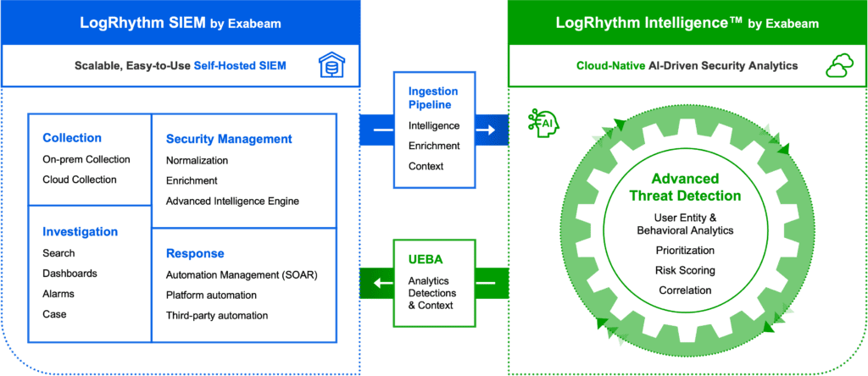This screenshot has height=376, width=868.
Task: Click the cloud icon beside Security Analytics
Action: click(x=840, y=66)
